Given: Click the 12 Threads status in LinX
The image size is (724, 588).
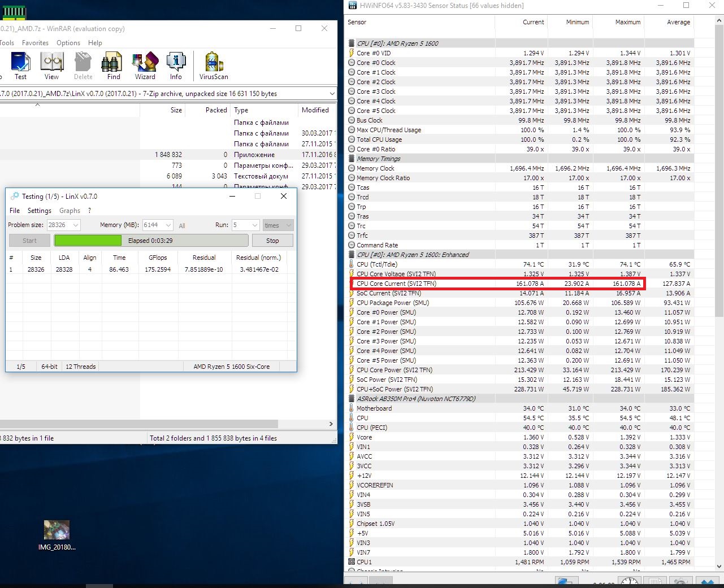Looking at the screenshot, I should [80, 367].
